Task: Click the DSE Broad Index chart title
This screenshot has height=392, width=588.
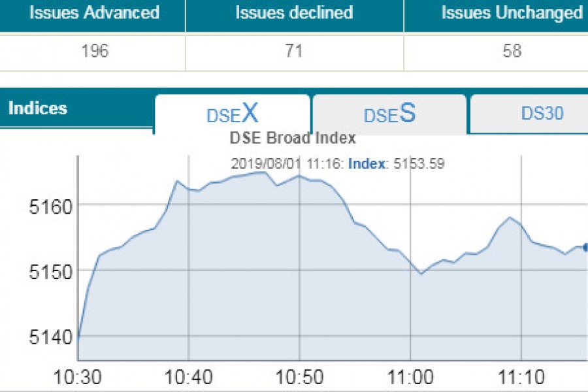Action: pos(293,139)
